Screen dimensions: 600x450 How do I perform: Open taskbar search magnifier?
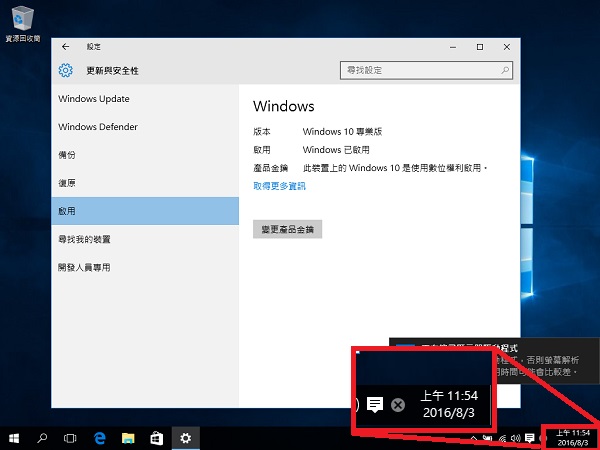click(x=42, y=438)
